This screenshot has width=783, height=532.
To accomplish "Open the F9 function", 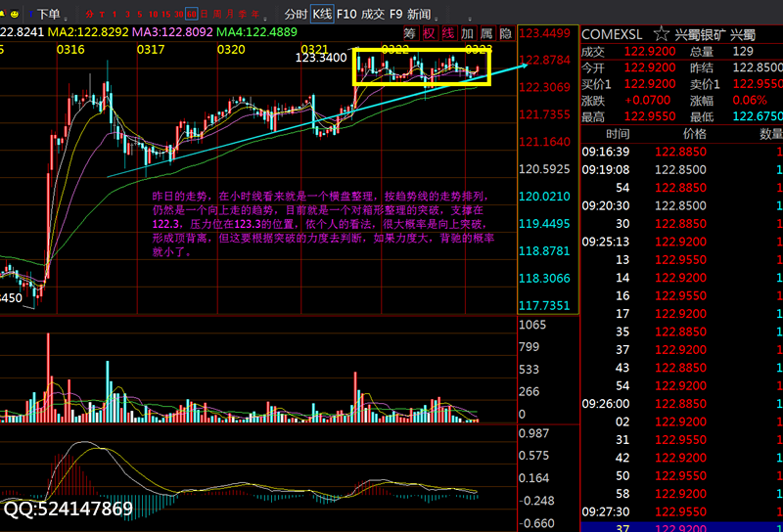I will 396,14.
